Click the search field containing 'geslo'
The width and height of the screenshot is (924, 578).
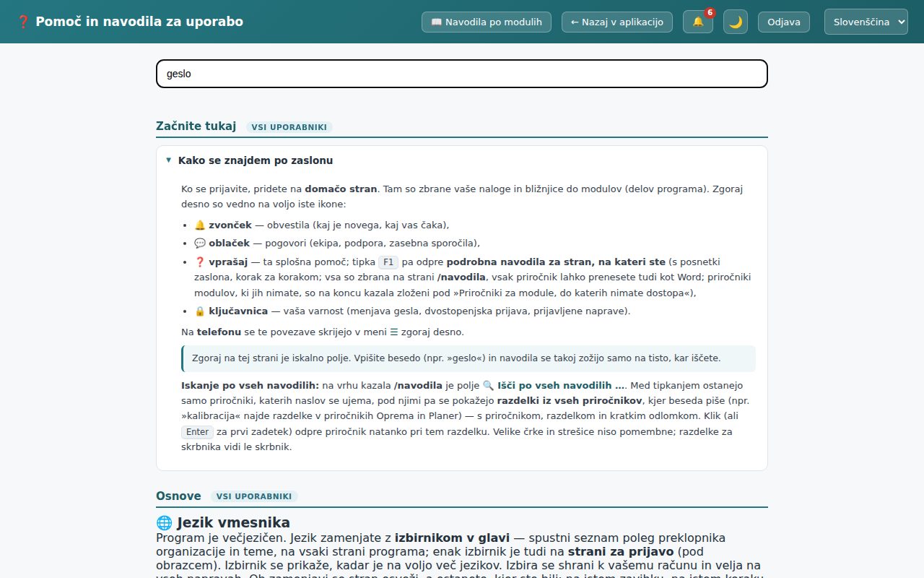(462, 74)
